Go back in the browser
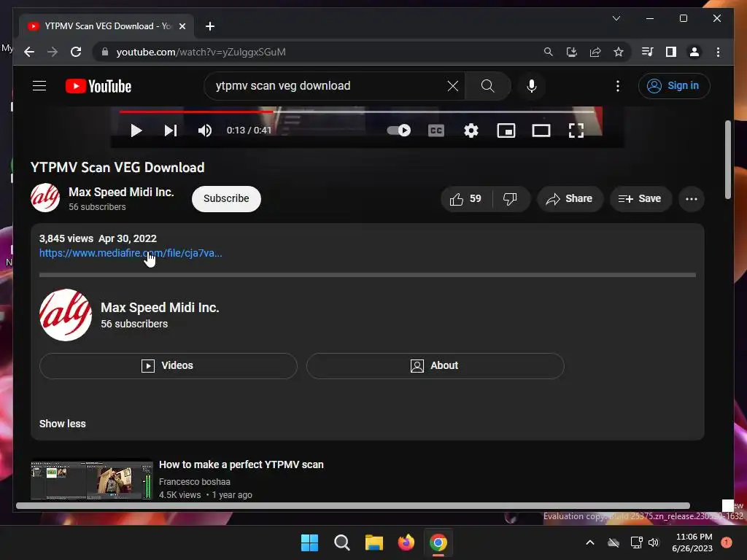 tap(29, 52)
